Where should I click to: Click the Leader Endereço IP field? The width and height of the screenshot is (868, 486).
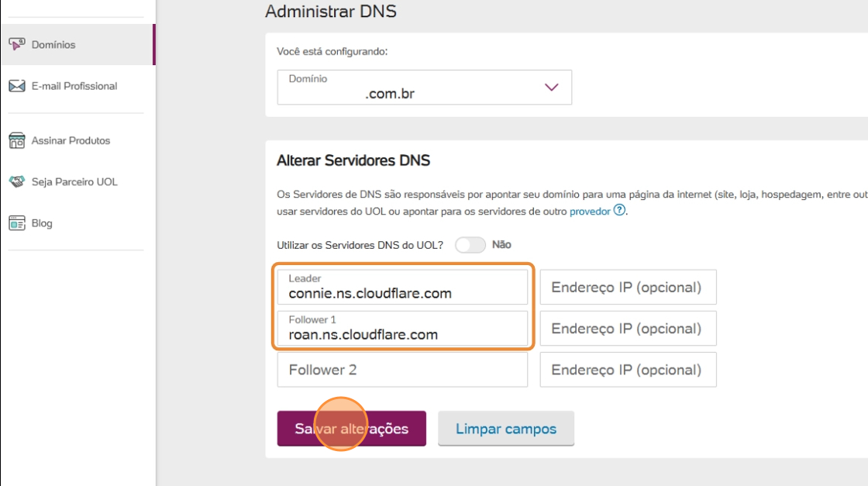click(628, 288)
